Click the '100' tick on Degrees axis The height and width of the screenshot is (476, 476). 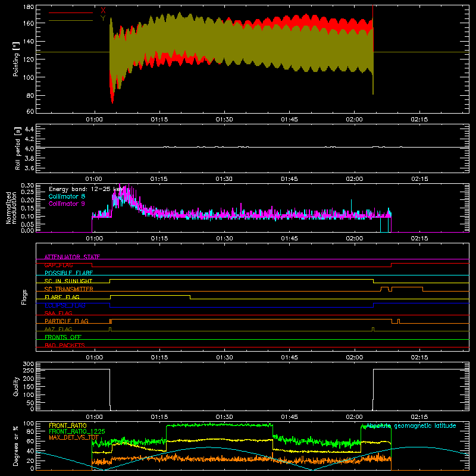[x=29, y=424]
